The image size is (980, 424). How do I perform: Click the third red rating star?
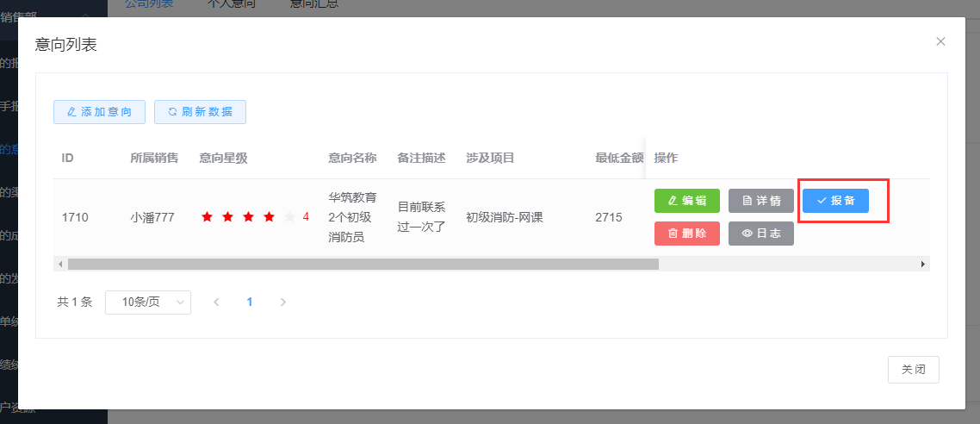coord(248,217)
